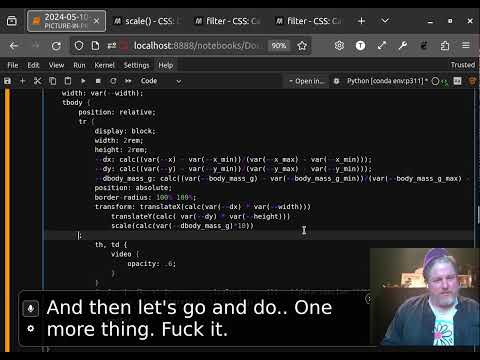480x360 pixels.
Task: Reload the current page
Action: point(56,46)
